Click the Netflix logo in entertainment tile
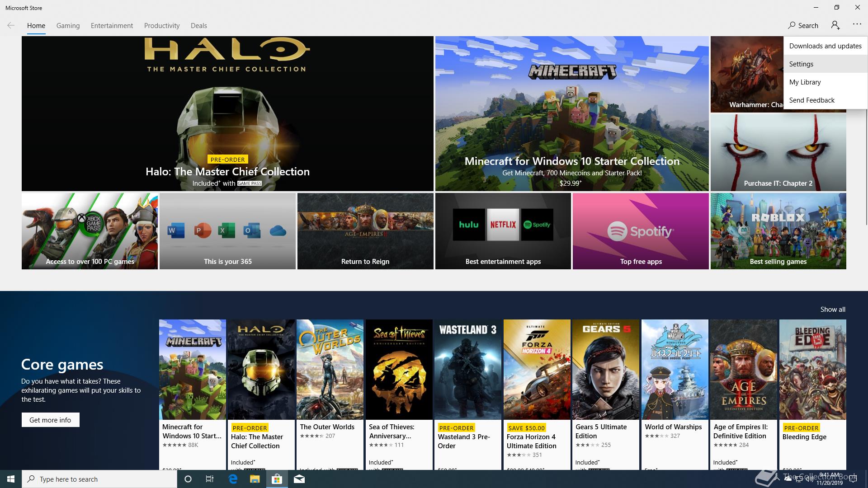This screenshot has height=488, width=868. [x=503, y=225]
